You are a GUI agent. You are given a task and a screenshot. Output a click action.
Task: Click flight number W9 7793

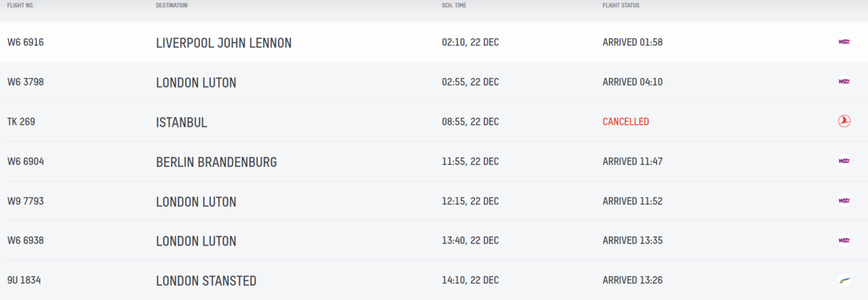point(26,202)
